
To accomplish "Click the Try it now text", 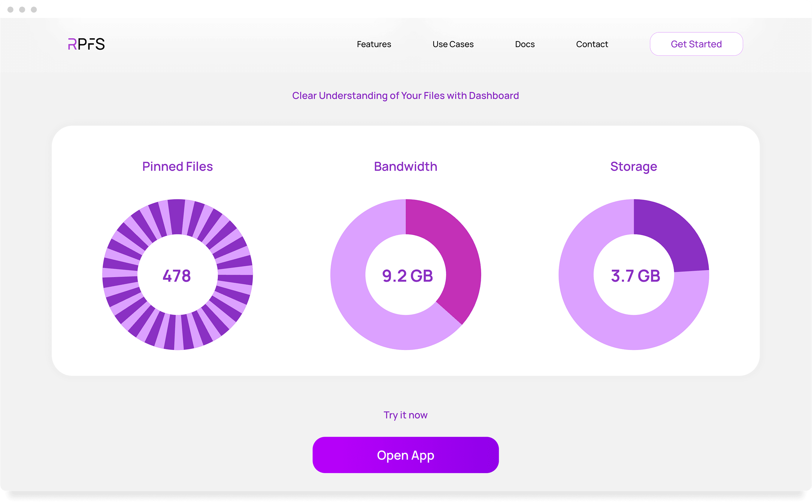I will [405, 415].
